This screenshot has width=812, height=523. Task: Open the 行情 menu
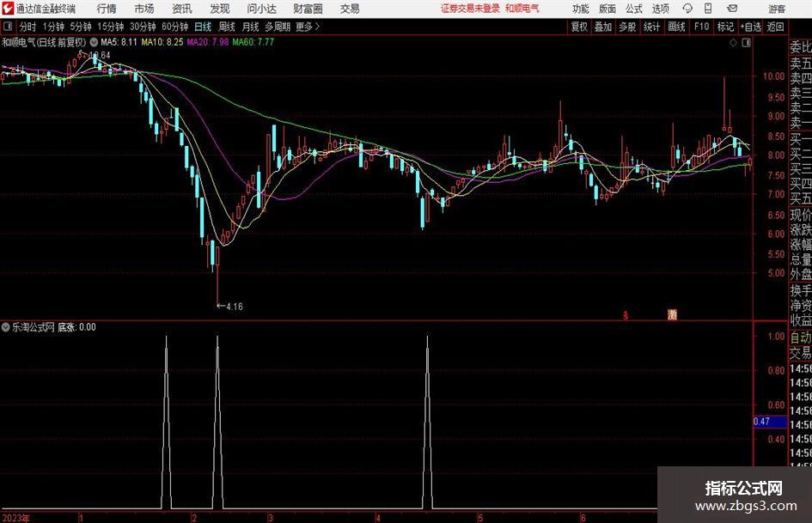click(107, 9)
